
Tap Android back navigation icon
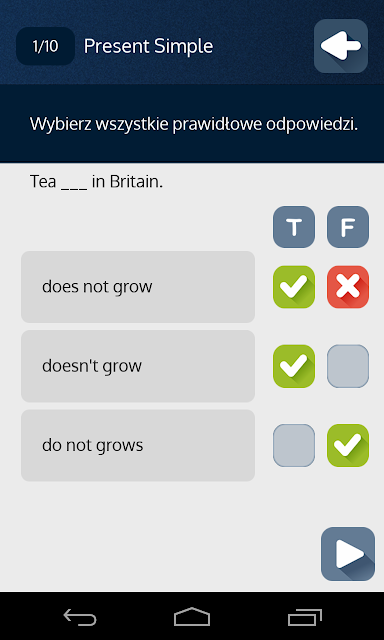[x=80, y=616]
